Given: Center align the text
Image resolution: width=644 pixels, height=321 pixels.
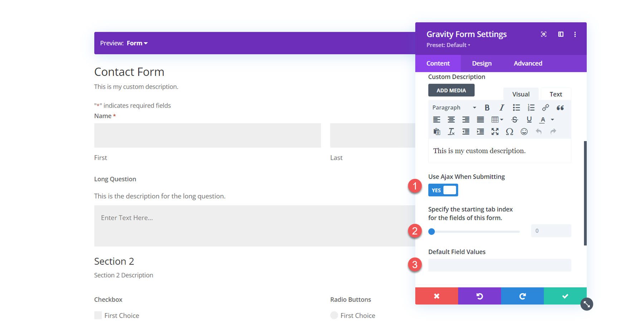Looking at the screenshot, I should pos(451,120).
